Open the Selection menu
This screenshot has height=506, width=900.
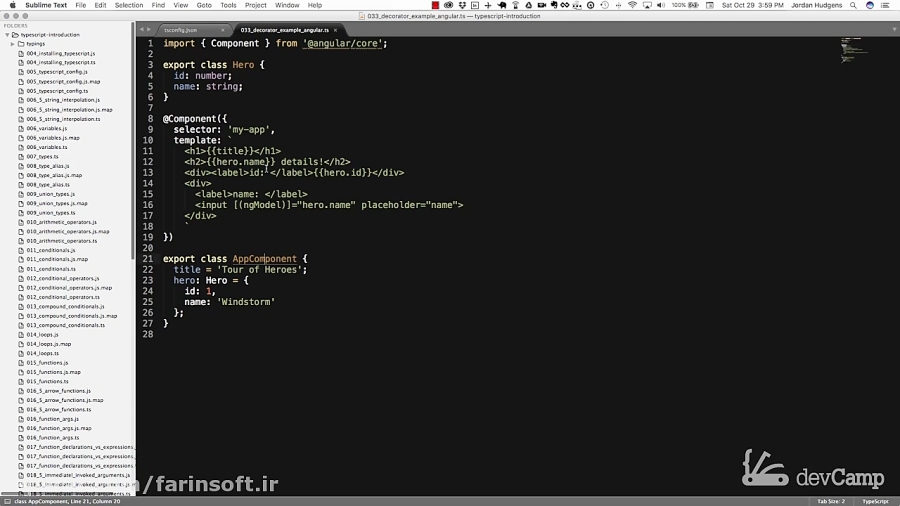point(129,5)
